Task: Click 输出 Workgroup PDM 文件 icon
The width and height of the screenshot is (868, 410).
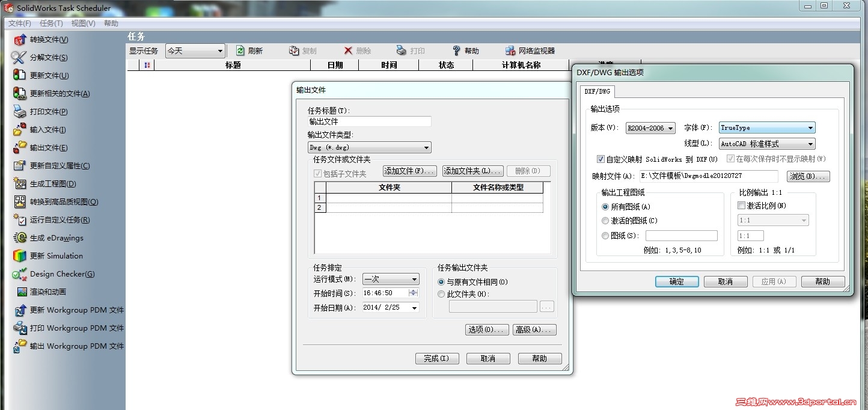Action: tap(20, 346)
